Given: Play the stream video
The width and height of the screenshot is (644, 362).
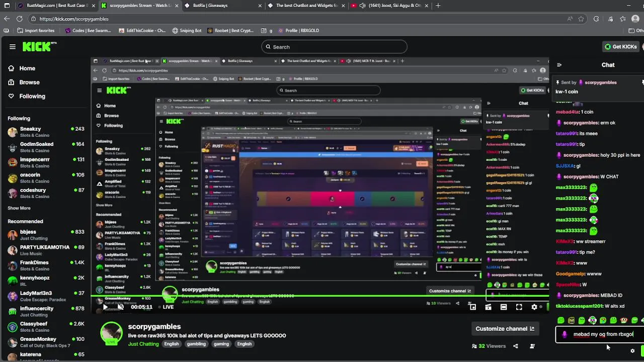Looking at the screenshot, I should 105,307.
